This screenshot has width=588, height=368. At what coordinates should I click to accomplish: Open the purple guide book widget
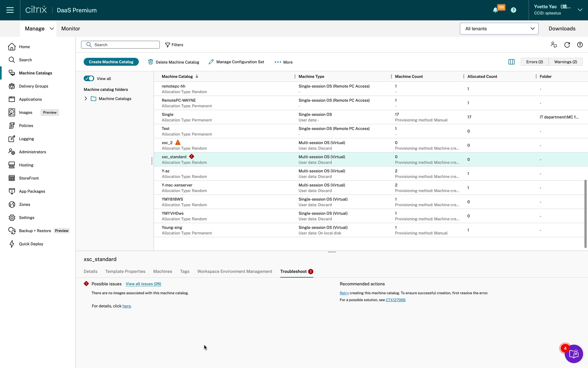(x=574, y=354)
